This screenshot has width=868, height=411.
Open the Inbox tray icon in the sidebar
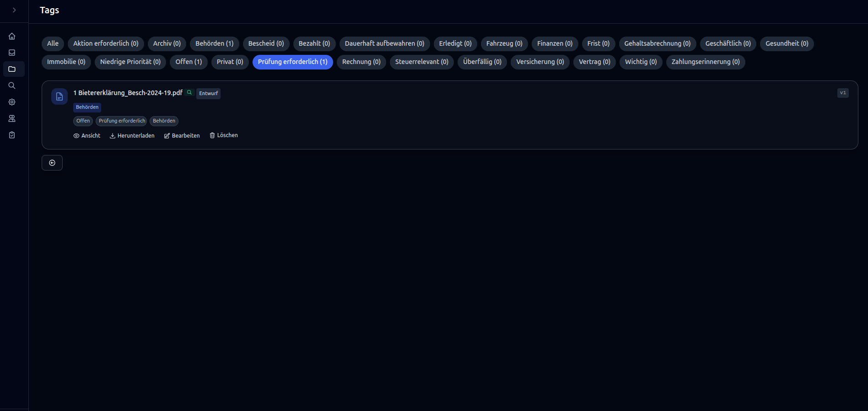click(x=12, y=53)
